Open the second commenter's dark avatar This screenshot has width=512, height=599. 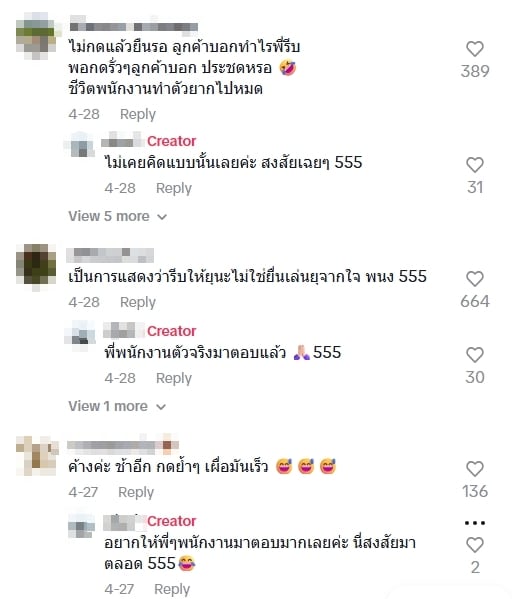36,267
